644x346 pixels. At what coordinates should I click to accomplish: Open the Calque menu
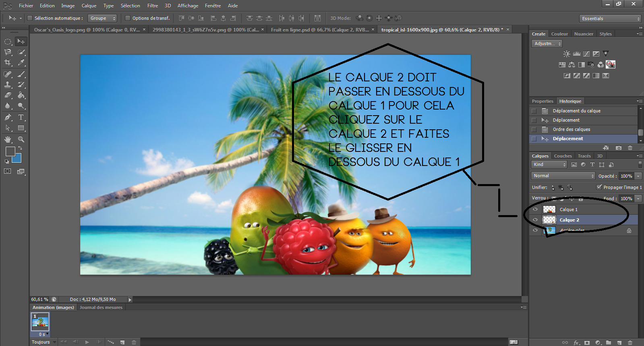tap(89, 6)
